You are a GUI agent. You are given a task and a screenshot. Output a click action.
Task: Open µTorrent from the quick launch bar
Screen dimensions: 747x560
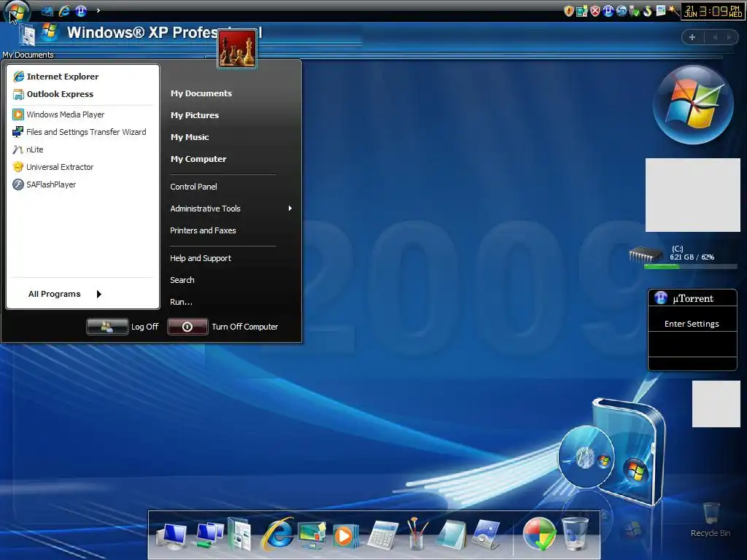point(81,10)
